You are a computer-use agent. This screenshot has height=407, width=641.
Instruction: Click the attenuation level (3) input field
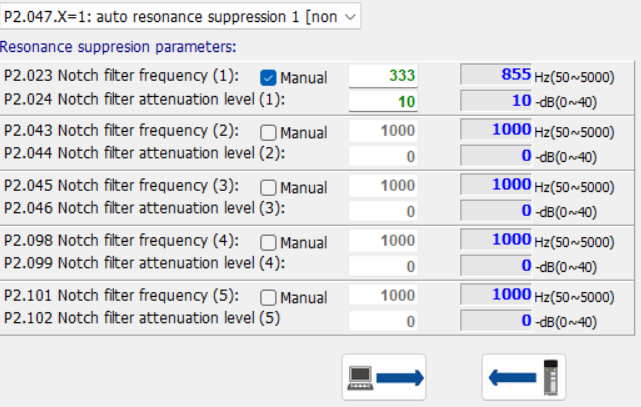click(x=385, y=211)
